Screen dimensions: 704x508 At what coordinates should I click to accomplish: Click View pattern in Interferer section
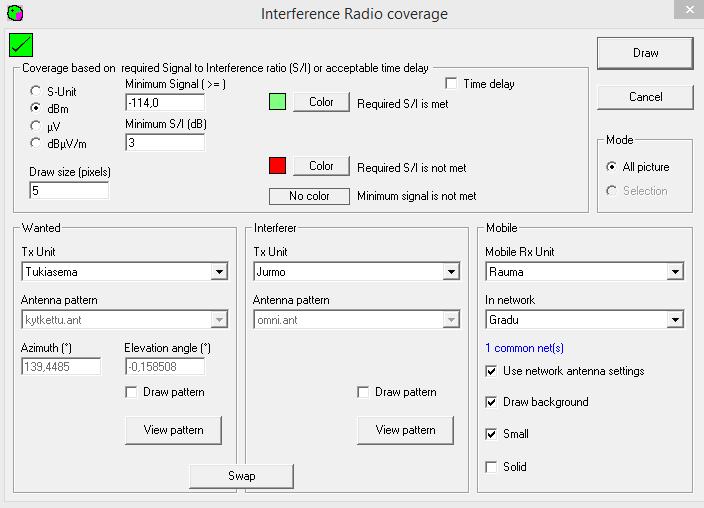(405, 430)
